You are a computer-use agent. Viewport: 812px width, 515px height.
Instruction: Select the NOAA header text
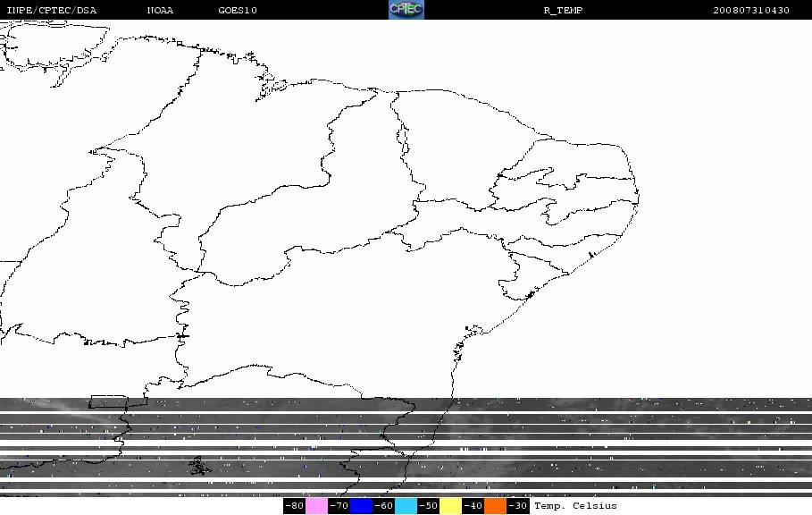160,10
